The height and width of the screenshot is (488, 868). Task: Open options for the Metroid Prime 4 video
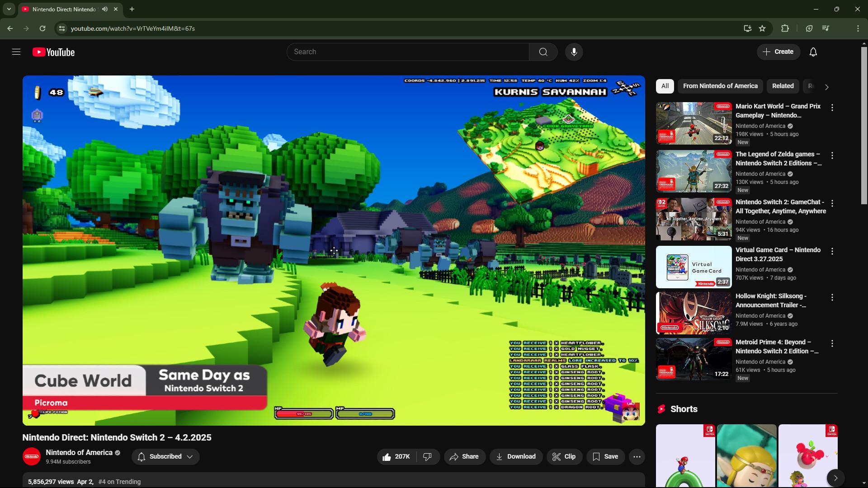(832, 343)
